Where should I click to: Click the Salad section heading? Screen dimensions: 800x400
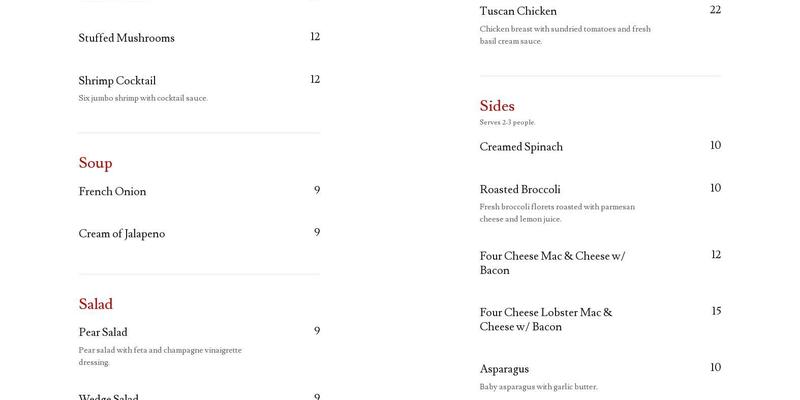(95, 304)
